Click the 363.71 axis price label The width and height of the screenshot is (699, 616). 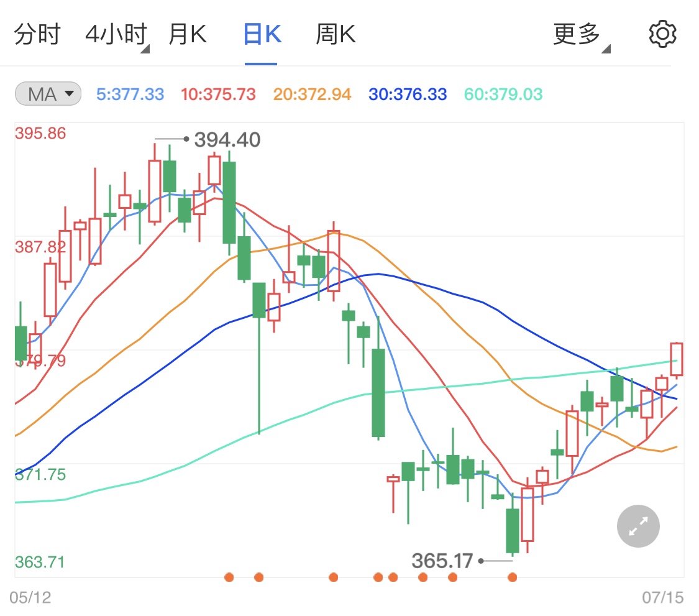coord(40,562)
